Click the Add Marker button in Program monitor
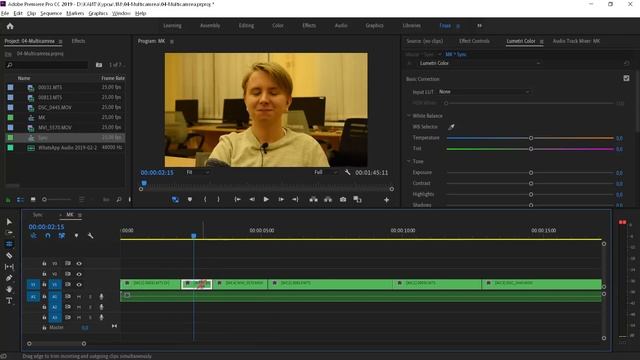This screenshot has width=640, height=360. click(x=190, y=199)
